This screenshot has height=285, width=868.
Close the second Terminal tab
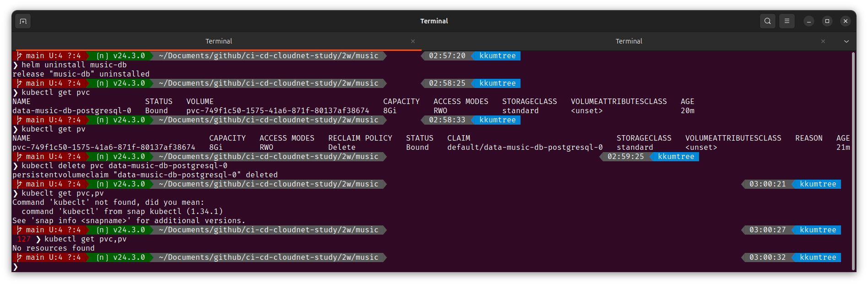point(823,41)
